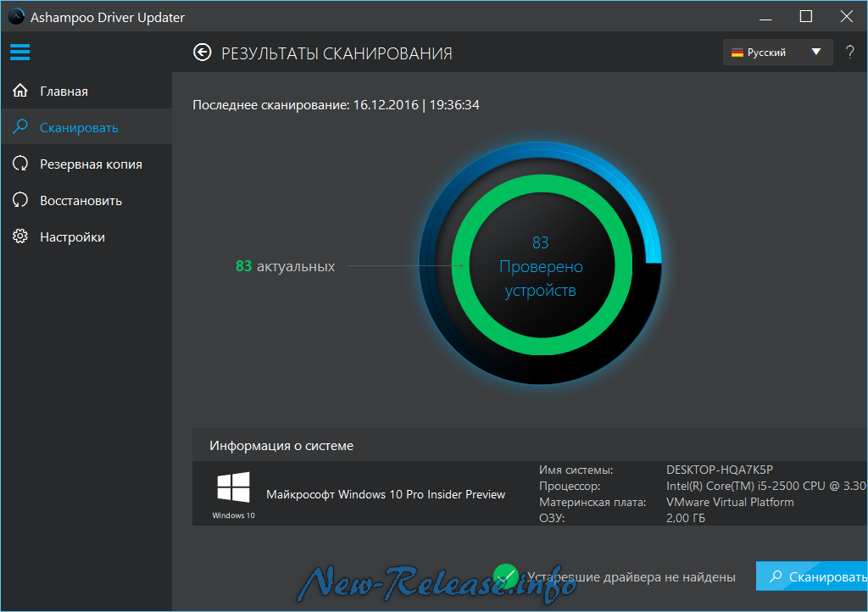Image resolution: width=868 pixels, height=612 pixels.
Task: Start scan with blue Сканировать button
Action: click(812, 576)
